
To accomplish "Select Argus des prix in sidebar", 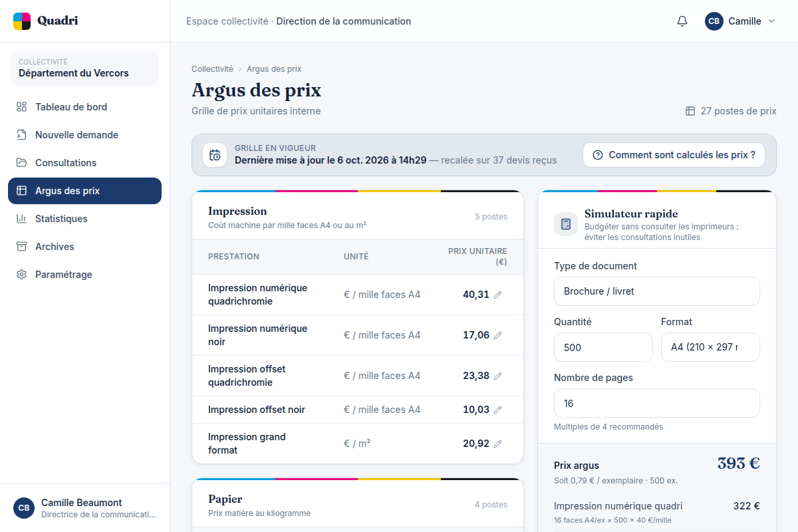I will click(x=84, y=191).
